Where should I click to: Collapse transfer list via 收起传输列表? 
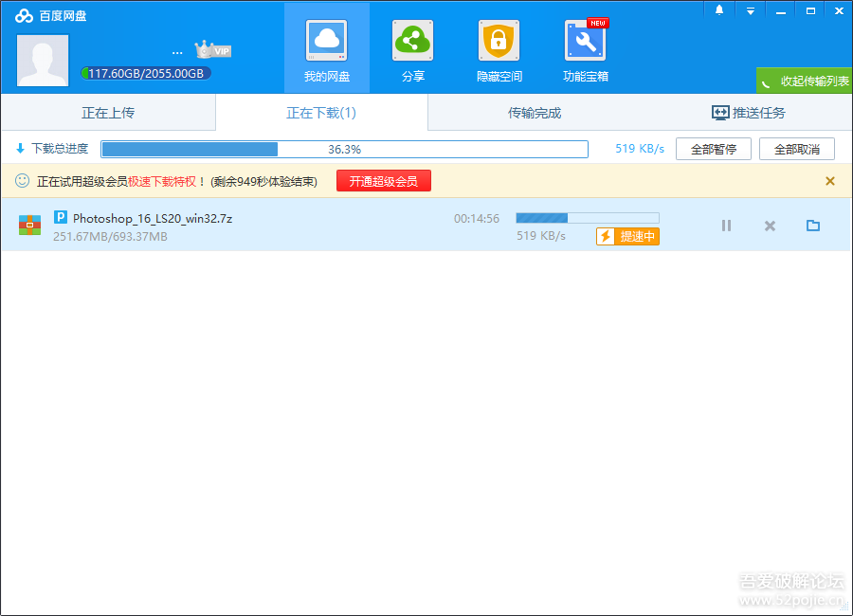805,81
